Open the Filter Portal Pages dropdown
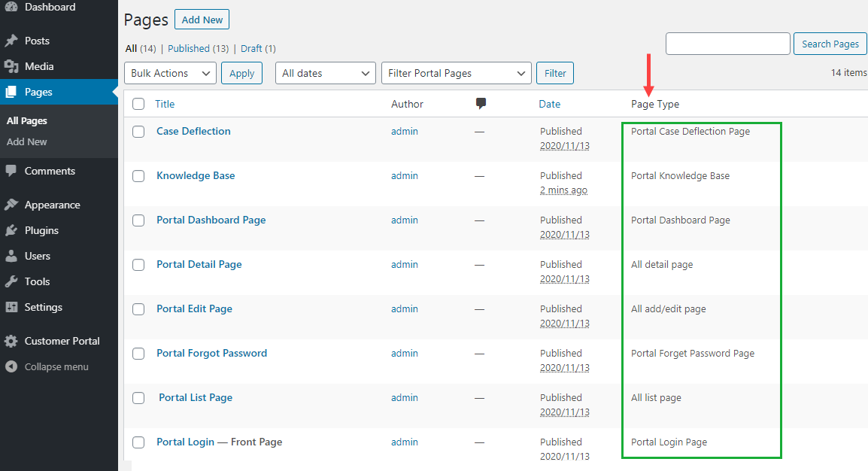Image resolution: width=868 pixels, height=471 pixels. point(456,73)
